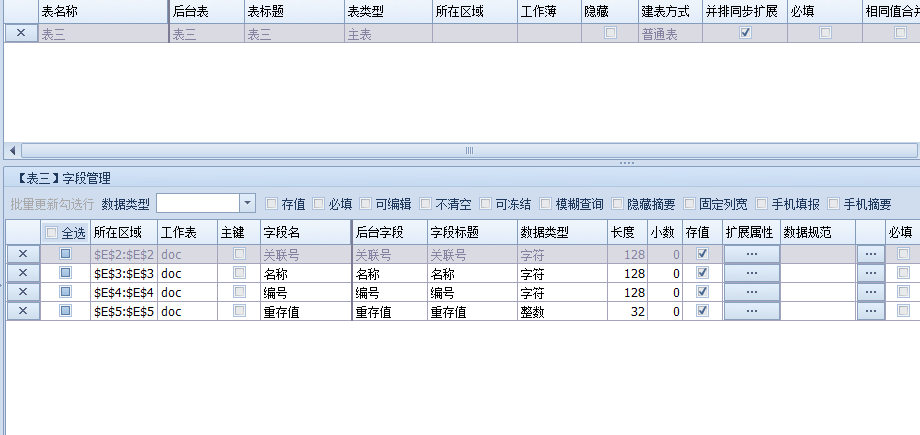The image size is (920, 435).
Task: Click 批量更新勾选行 button
Action: click(x=52, y=204)
